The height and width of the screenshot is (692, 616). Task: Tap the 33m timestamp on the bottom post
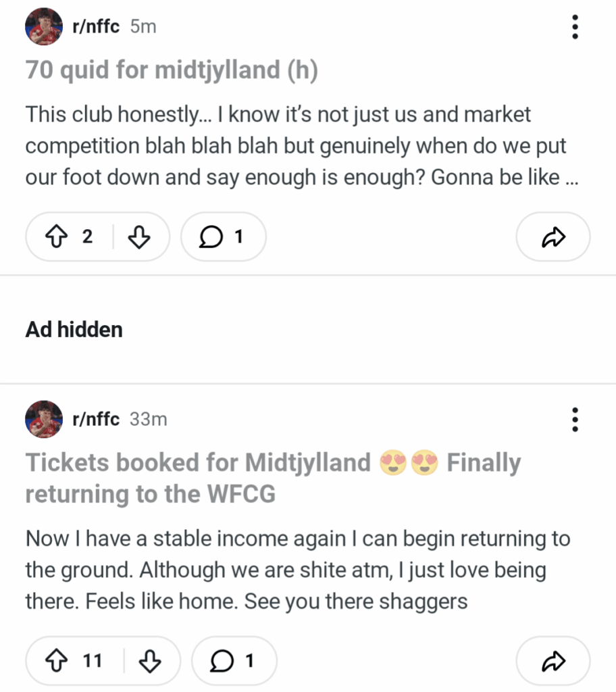click(x=149, y=419)
